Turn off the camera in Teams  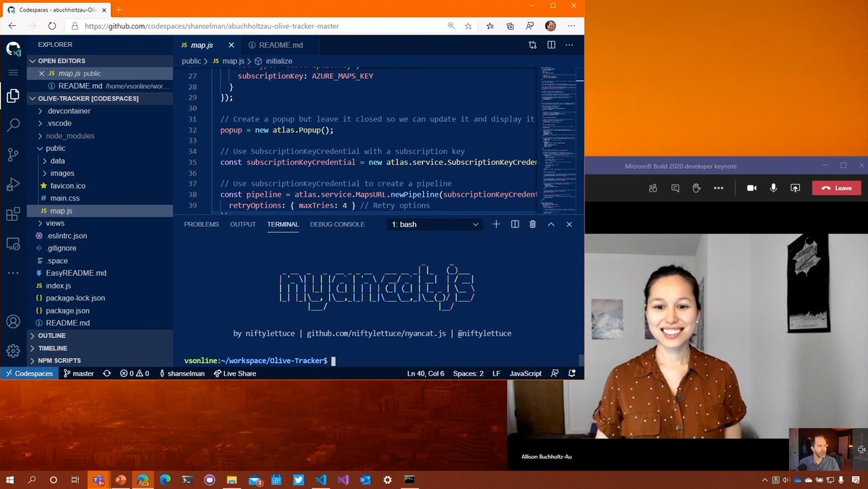pyautogui.click(x=752, y=187)
